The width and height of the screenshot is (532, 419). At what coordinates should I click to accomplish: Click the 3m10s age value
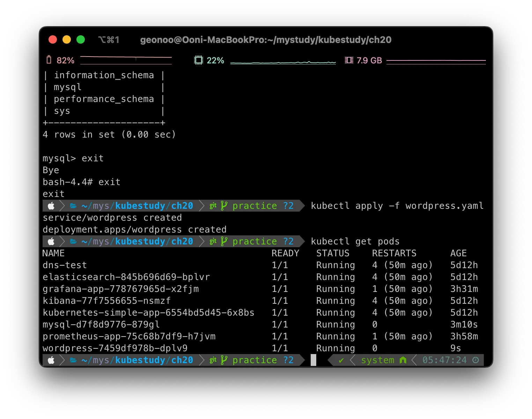click(464, 325)
